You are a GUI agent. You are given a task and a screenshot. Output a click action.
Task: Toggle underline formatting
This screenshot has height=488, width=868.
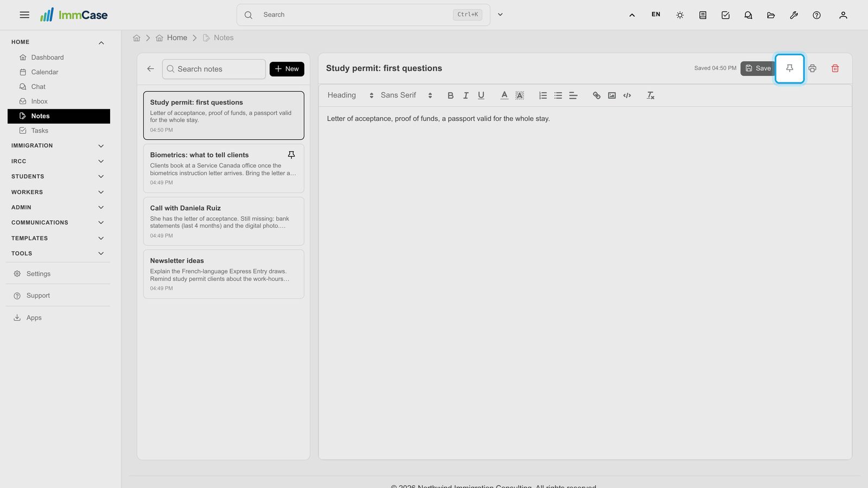[481, 95]
